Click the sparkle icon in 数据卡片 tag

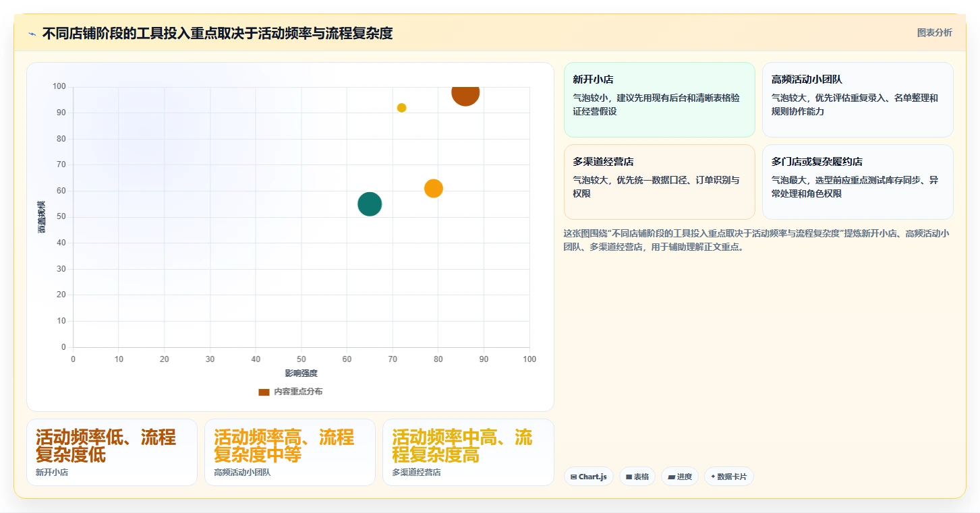[713, 477]
